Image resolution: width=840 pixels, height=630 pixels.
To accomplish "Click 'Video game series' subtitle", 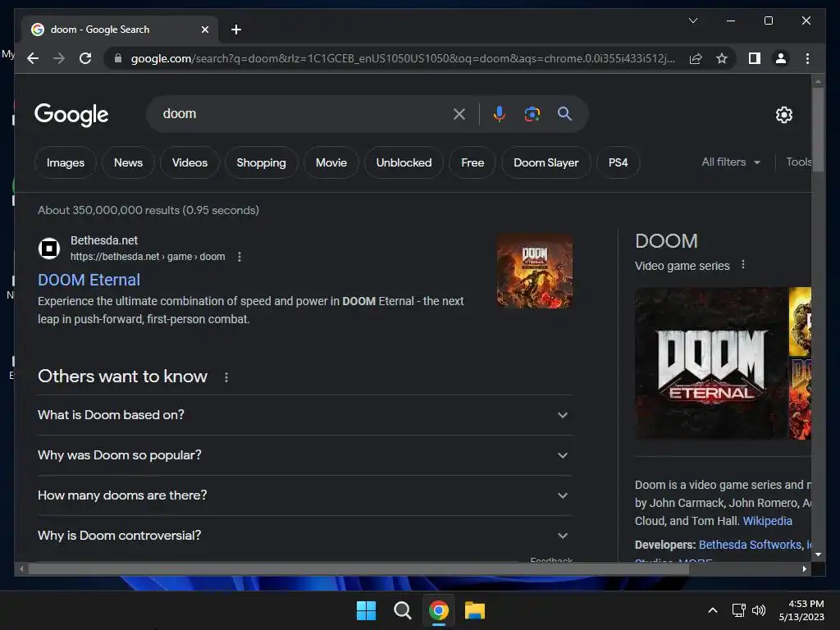I will pos(682,266).
